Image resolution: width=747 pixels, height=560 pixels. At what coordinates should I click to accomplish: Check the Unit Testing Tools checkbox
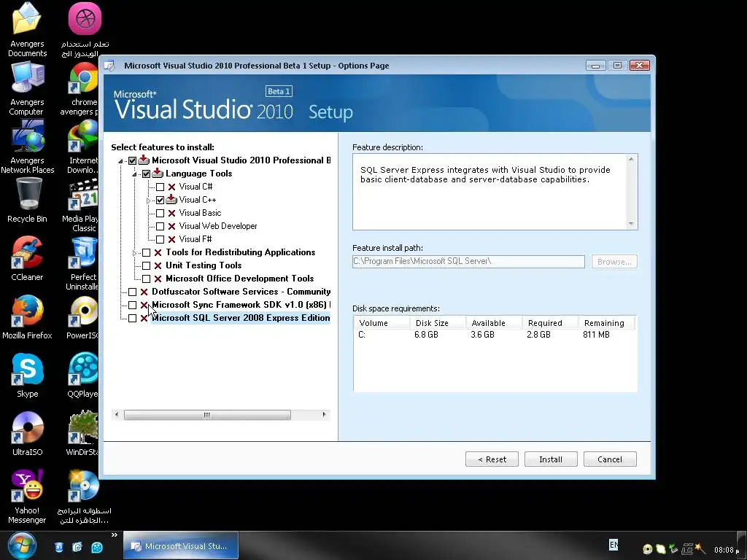[x=146, y=265]
